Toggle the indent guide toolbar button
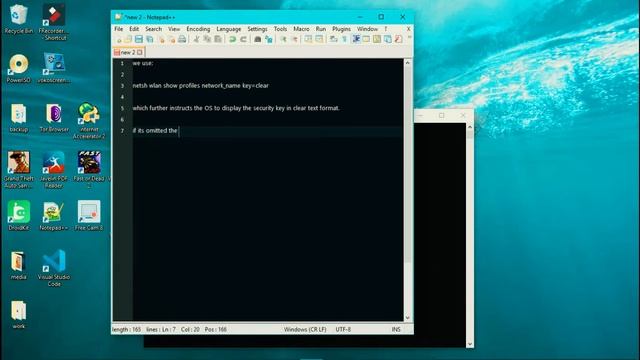Viewport: 640px width, 360px height. 356,39
